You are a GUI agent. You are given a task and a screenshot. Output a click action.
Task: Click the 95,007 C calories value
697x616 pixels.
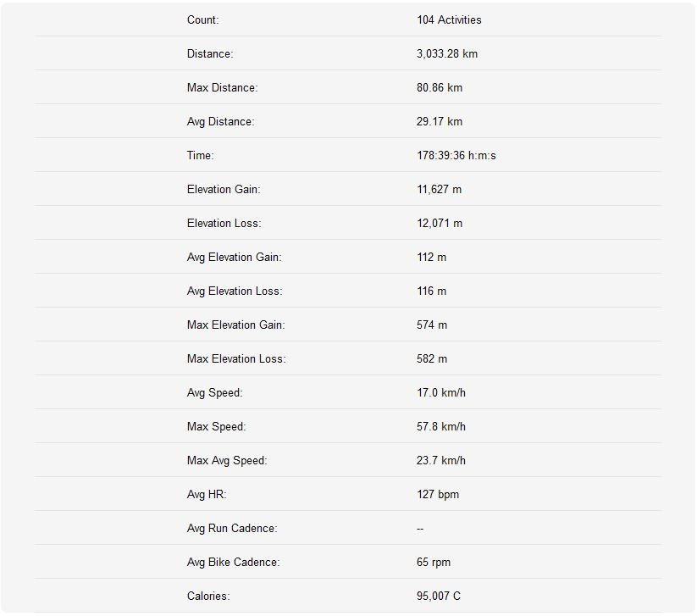click(x=439, y=596)
